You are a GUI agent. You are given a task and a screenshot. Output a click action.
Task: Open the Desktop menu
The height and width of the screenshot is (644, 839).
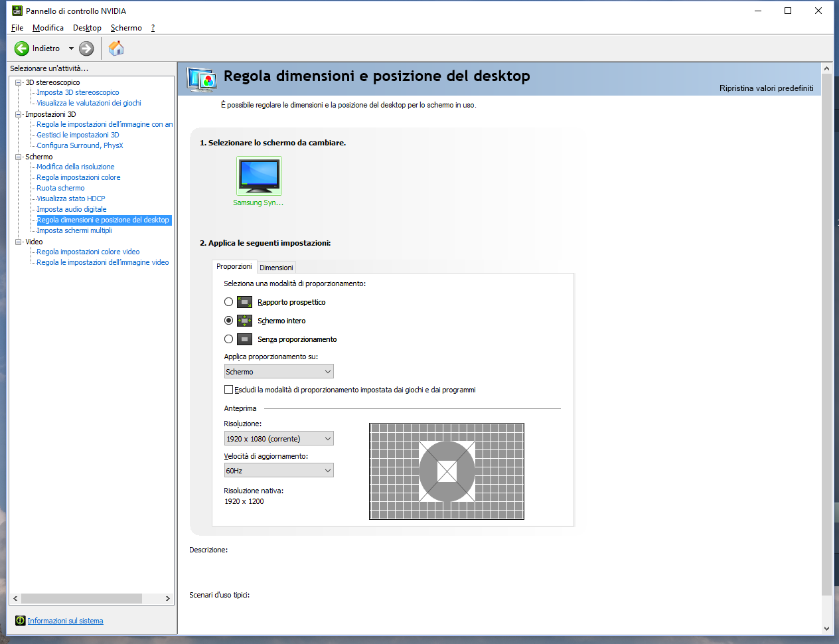[87, 28]
